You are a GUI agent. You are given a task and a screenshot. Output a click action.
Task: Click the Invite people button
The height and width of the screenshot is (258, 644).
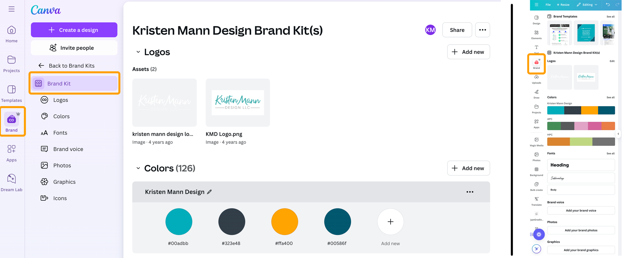pyautogui.click(x=74, y=48)
